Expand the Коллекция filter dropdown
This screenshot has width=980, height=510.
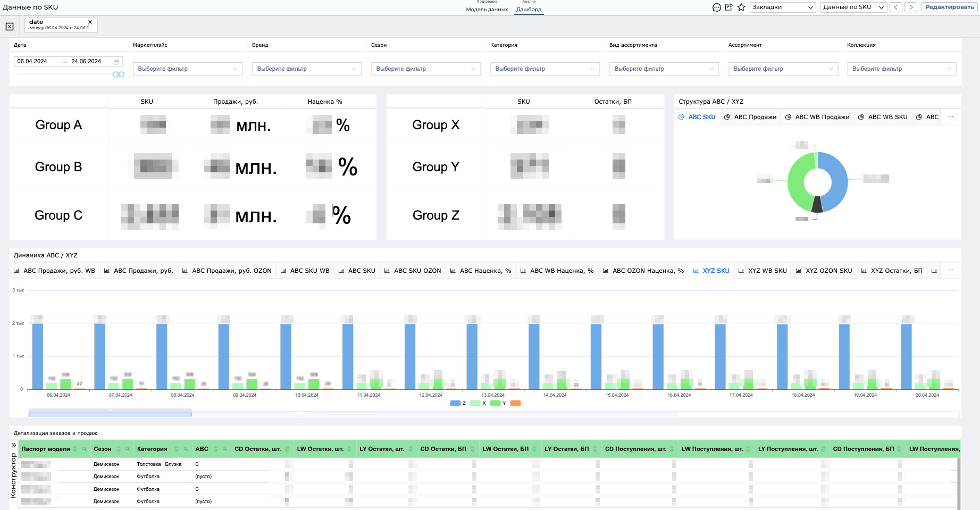click(902, 69)
